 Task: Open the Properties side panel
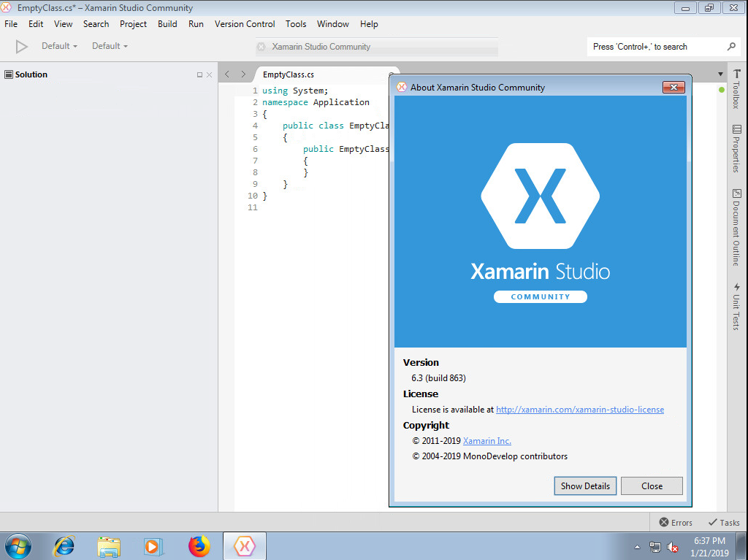coord(736,148)
